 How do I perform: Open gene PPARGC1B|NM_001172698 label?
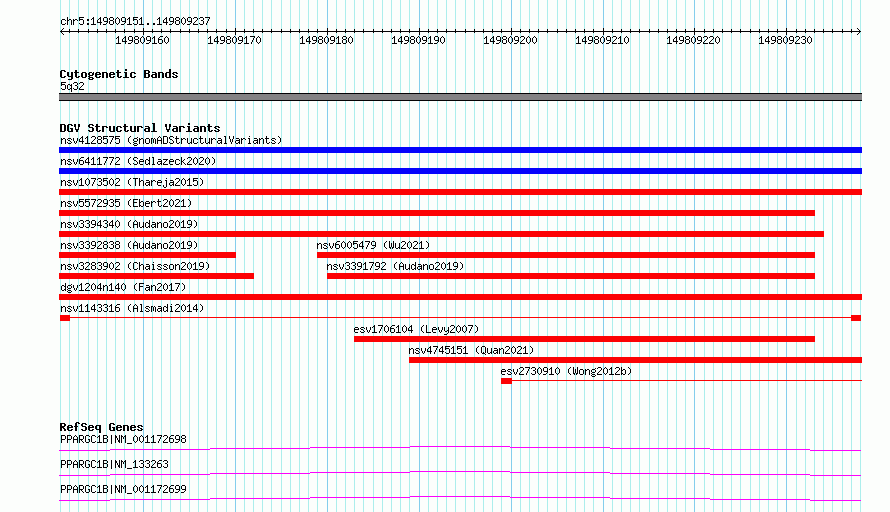click(x=123, y=439)
